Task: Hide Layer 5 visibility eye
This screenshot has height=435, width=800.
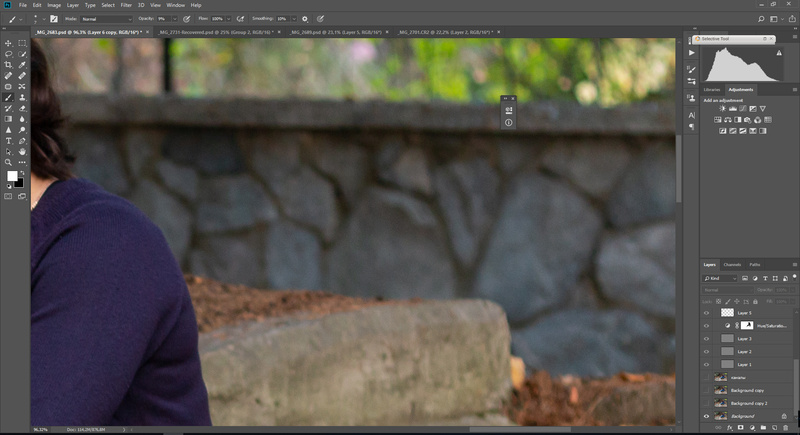Action: [x=707, y=313]
